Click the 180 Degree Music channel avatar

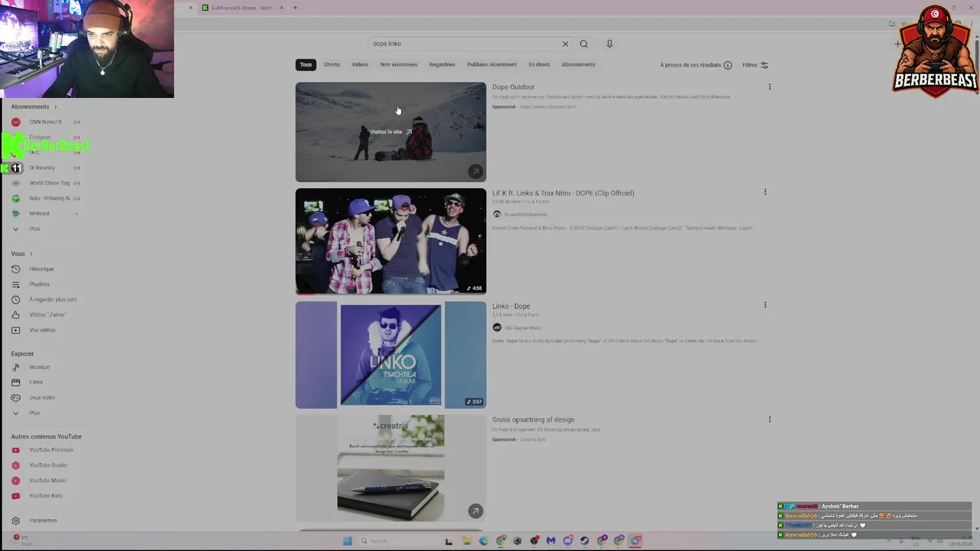pos(497,328)
